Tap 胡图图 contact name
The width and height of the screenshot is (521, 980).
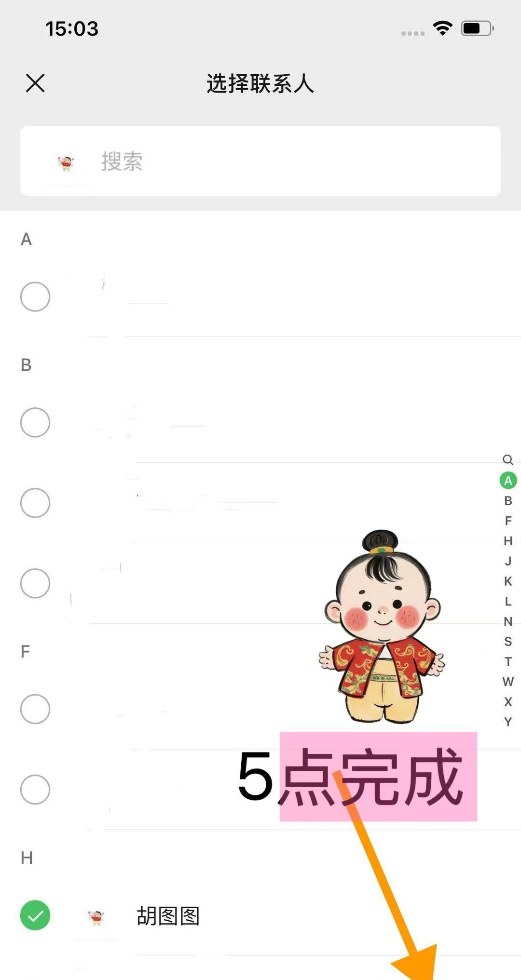coord(168,916)
